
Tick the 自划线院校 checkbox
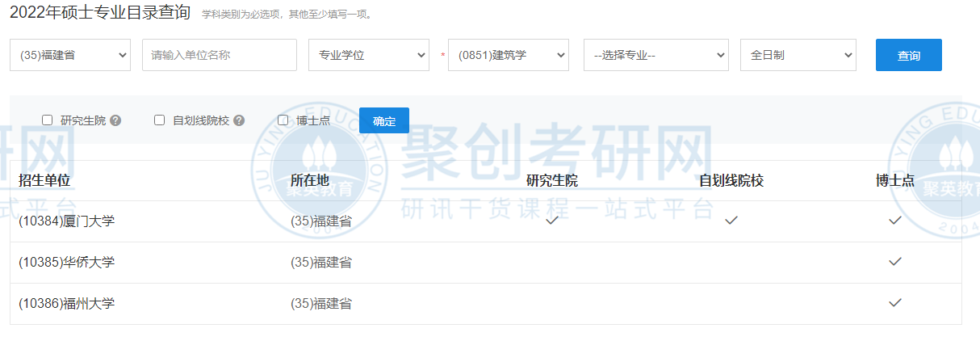point(160,120)
